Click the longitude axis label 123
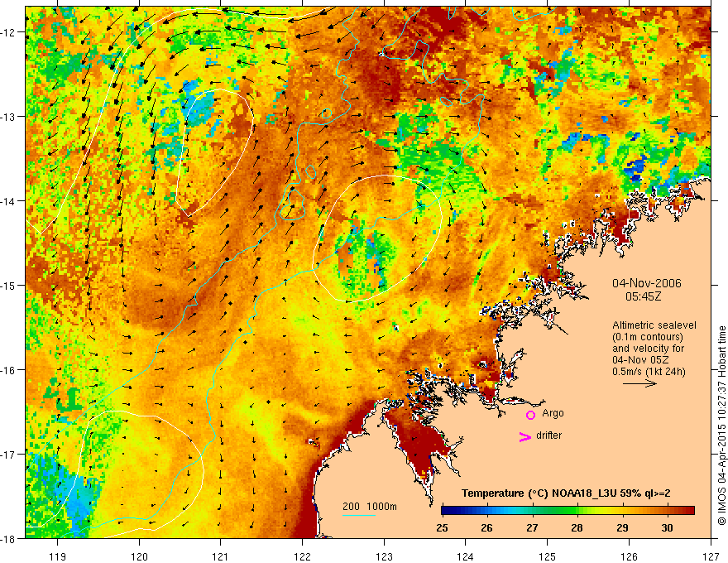 (x=384, y=556)
